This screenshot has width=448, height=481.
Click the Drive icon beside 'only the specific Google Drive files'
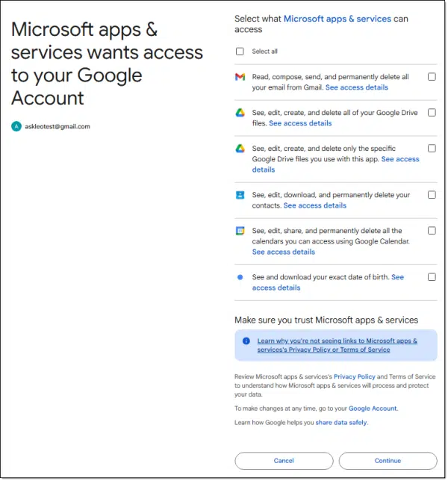tap(240, 149)
